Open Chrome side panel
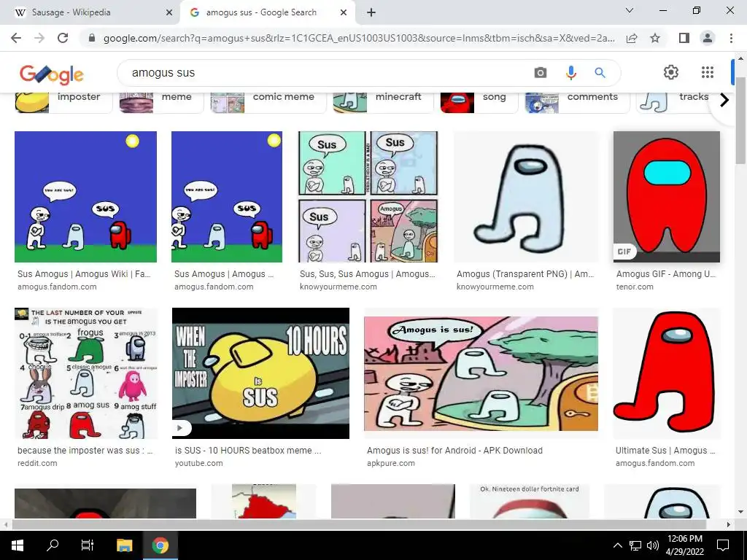Screen dimensions: 747x560 click(684, 38)
